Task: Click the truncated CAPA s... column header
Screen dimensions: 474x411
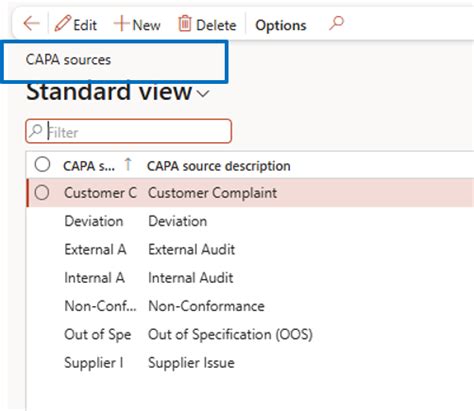Action: click(89, 166)
